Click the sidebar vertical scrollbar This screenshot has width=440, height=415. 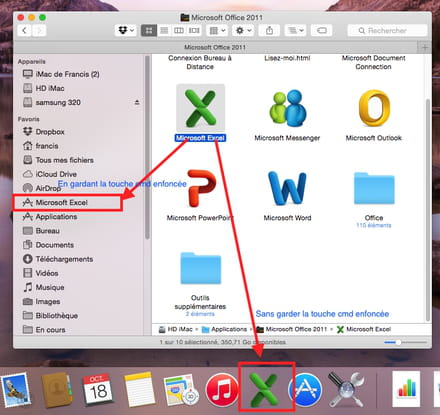click(147, 147)
